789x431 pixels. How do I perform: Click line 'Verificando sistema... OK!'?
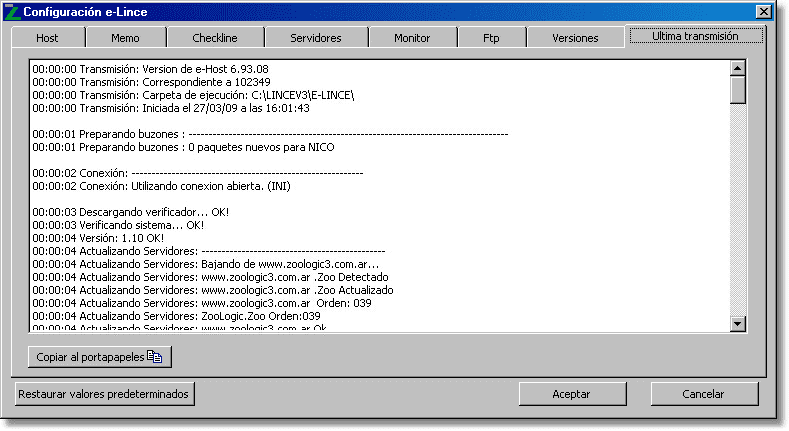tap(118, 225)
